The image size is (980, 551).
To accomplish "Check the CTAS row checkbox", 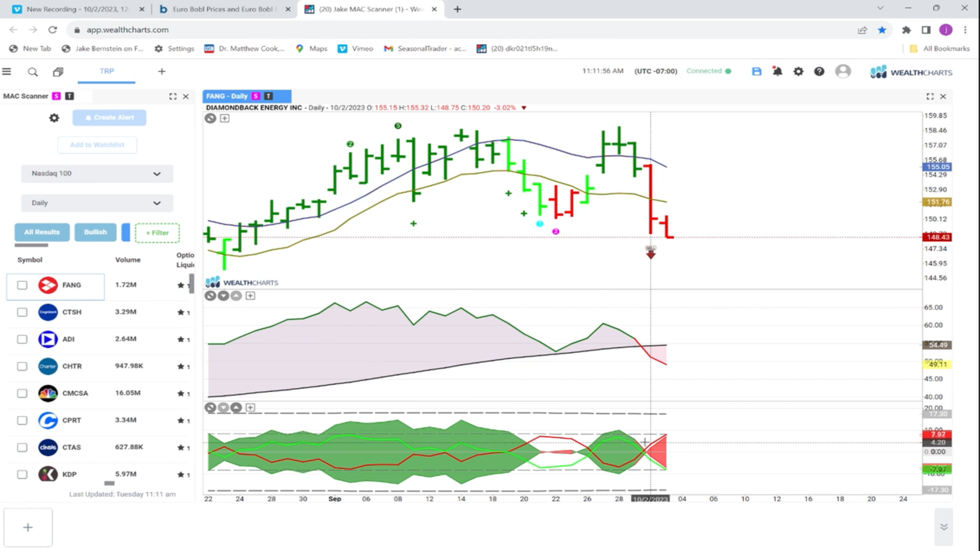I will (x=22, y=447).
